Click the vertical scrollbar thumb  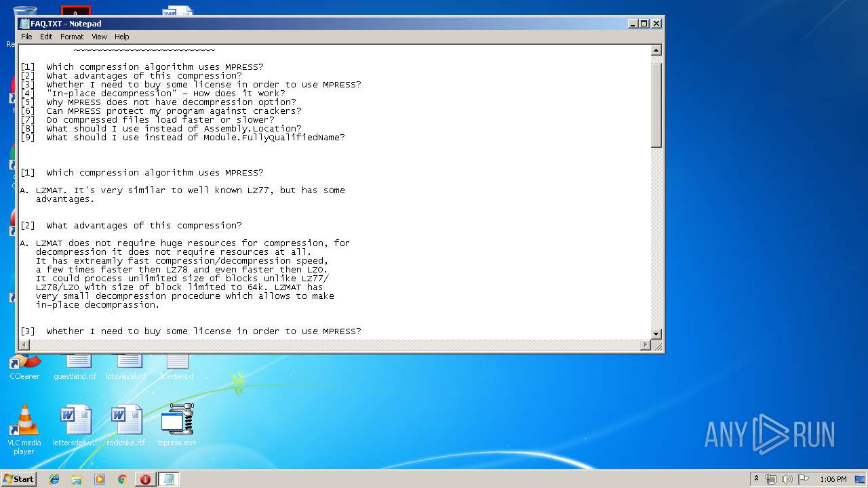656,104
